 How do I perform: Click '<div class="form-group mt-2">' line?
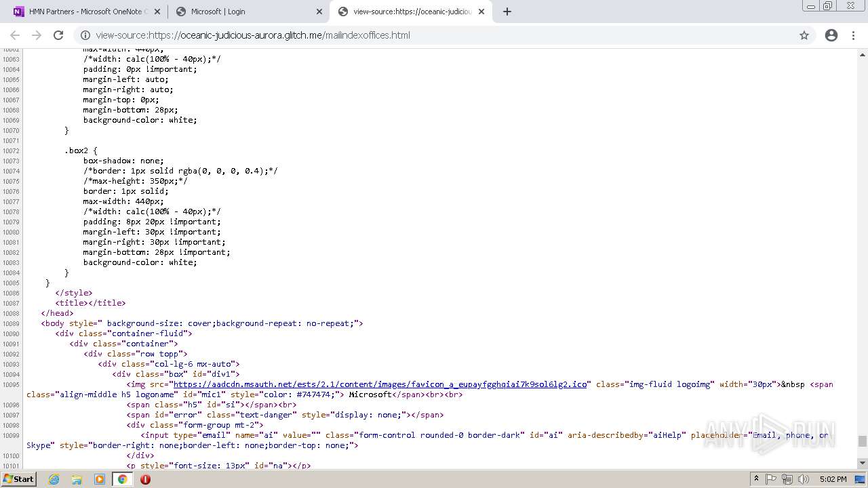(195, 425)
